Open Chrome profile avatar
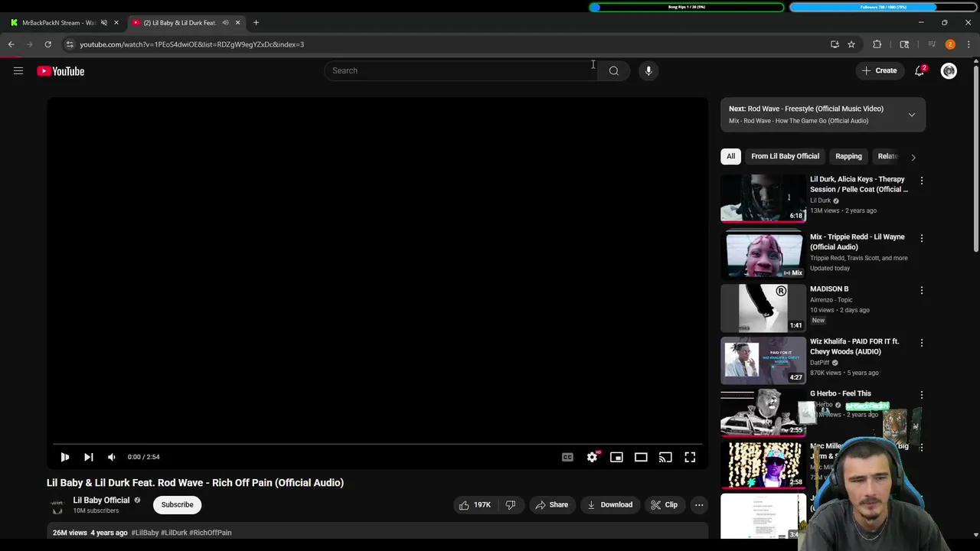980x551 pixels. coord(950,44)
